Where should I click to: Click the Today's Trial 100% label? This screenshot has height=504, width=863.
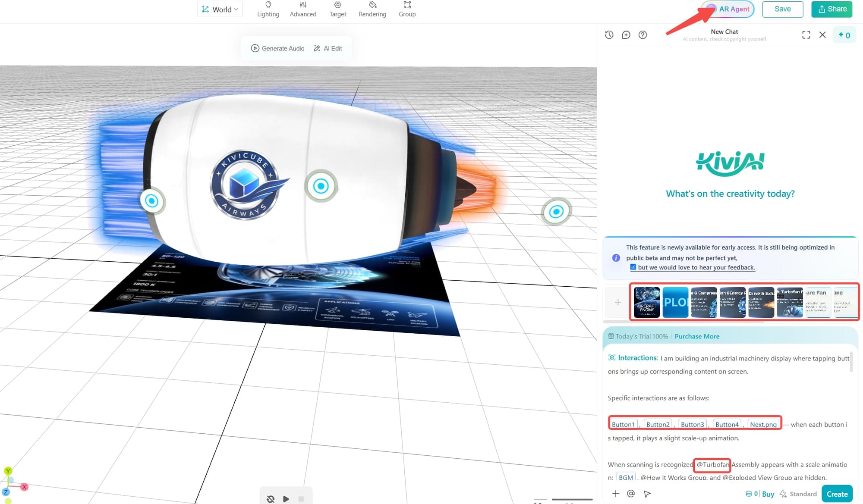(641, 336)
